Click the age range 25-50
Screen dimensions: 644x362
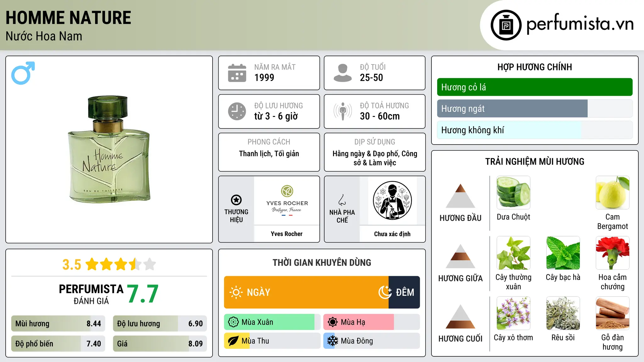[371, 78]
